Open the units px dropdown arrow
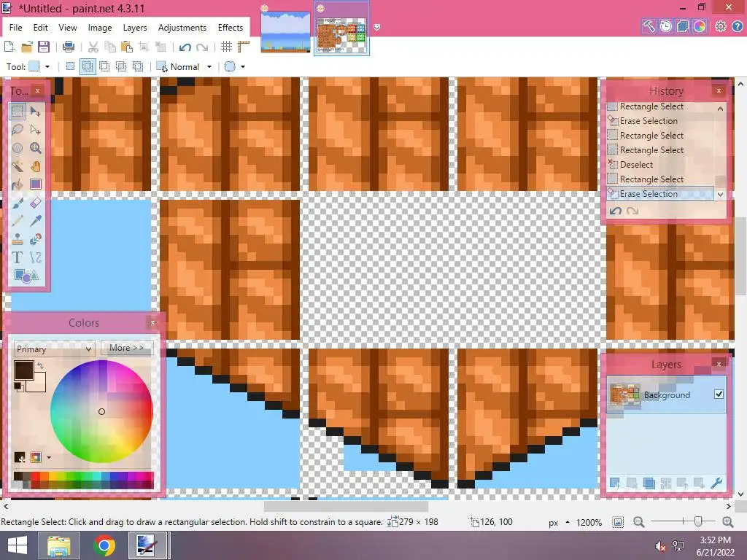 coord(568,522)
